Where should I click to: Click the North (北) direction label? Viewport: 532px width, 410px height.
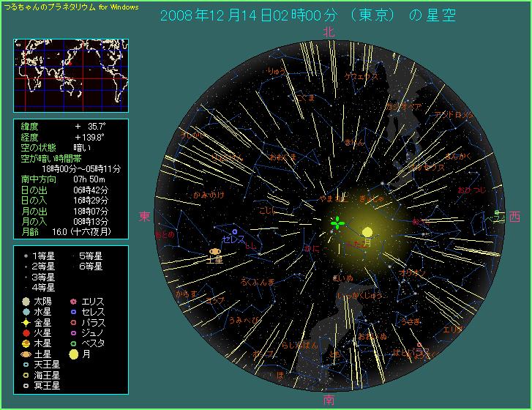pyautogui.click(x=329, y=31)
